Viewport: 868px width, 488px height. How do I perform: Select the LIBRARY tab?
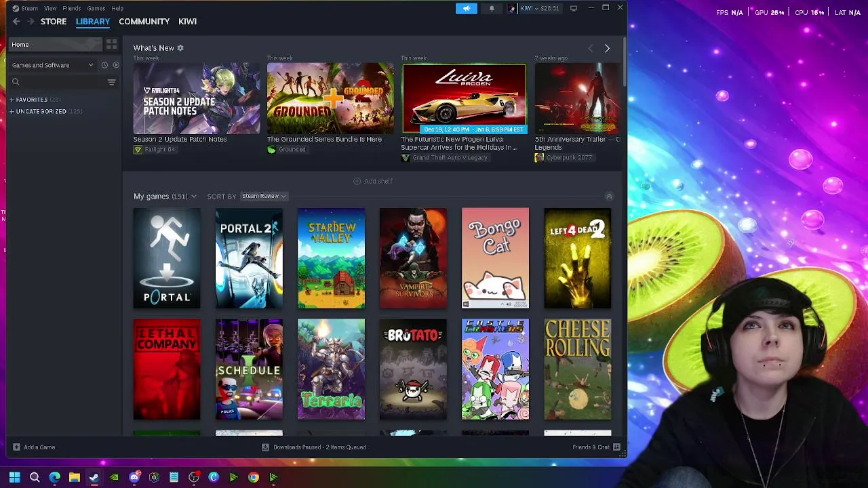click(93, 22)
